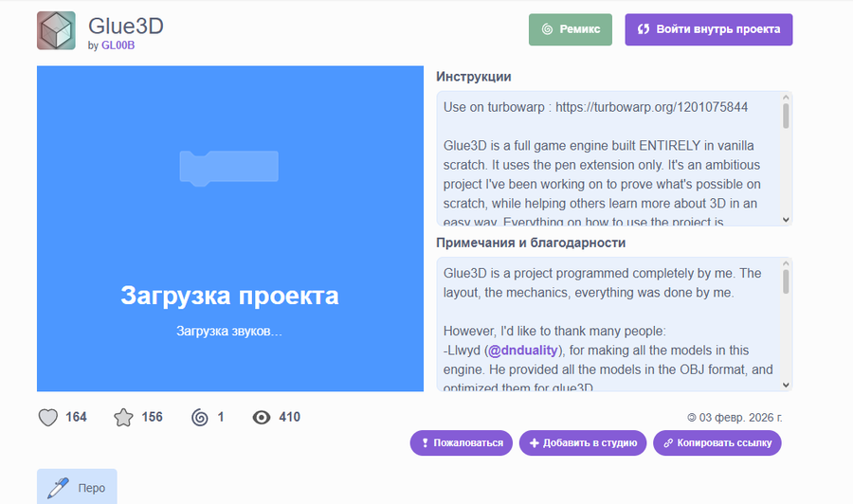
Task: Click the Glue3D project title
Action: (x=126, y=26)
